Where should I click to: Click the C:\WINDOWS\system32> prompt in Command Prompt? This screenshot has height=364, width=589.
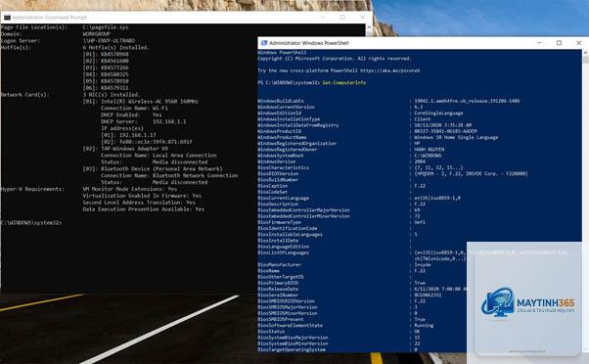click(31, 223)
